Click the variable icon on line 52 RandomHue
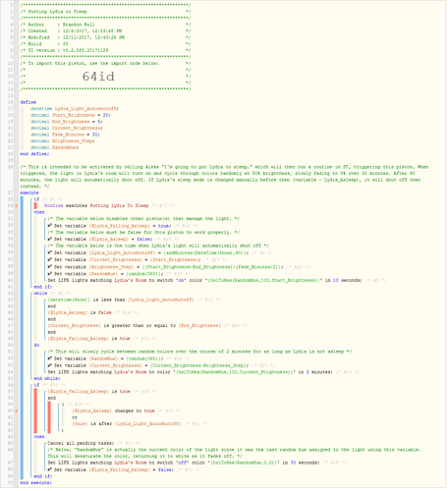 [x=50, y=359]
